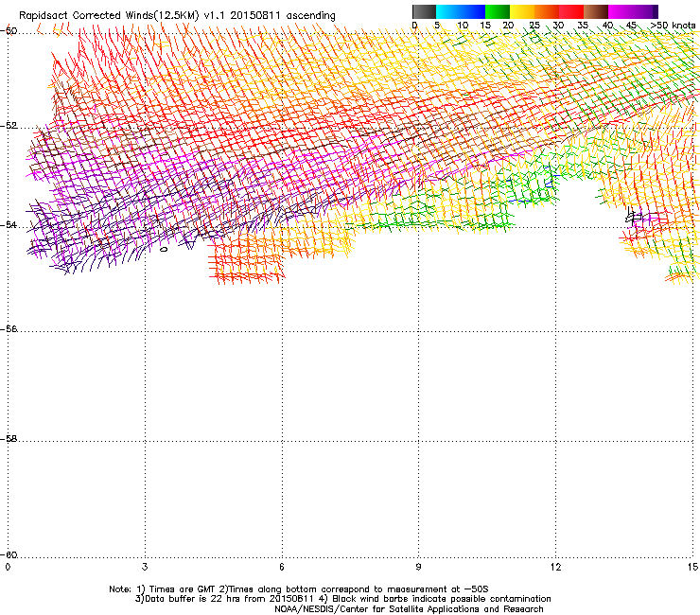Click the '>50 knots' legend label
Screen dimensions: 700x615
pyautogui.click(x=673, y=26)
